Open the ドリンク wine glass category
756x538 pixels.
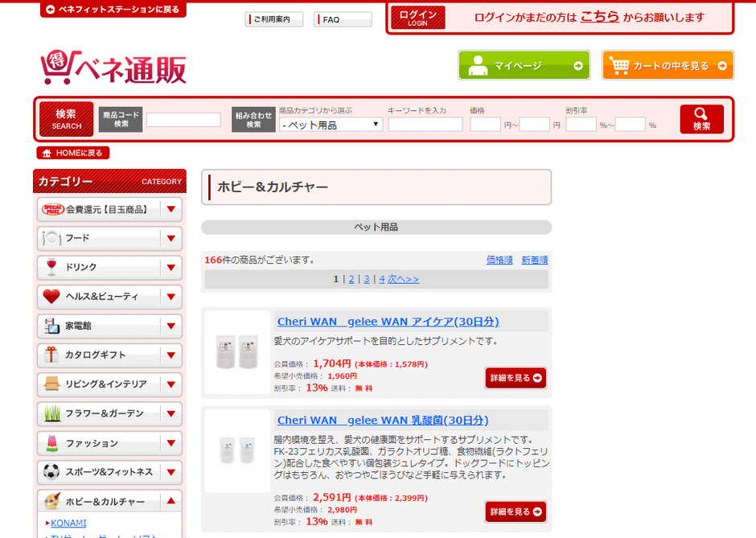tap(99, 268)
